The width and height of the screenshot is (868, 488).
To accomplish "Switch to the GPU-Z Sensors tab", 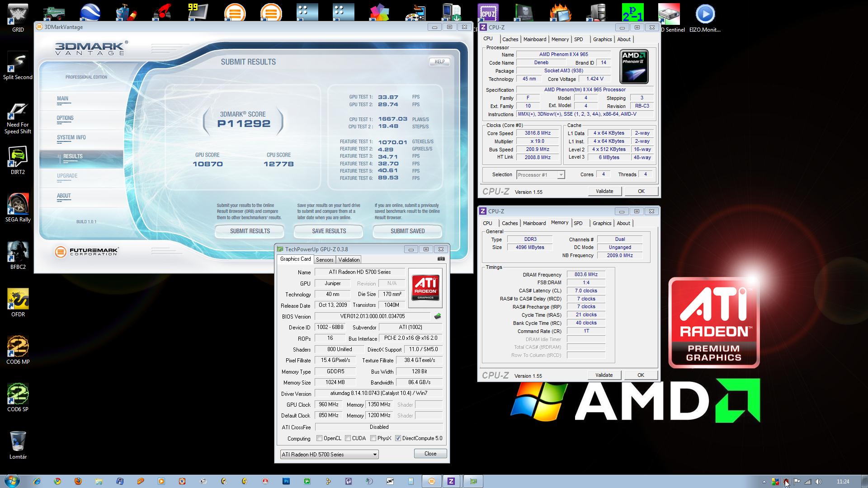I will pos(324,260).
